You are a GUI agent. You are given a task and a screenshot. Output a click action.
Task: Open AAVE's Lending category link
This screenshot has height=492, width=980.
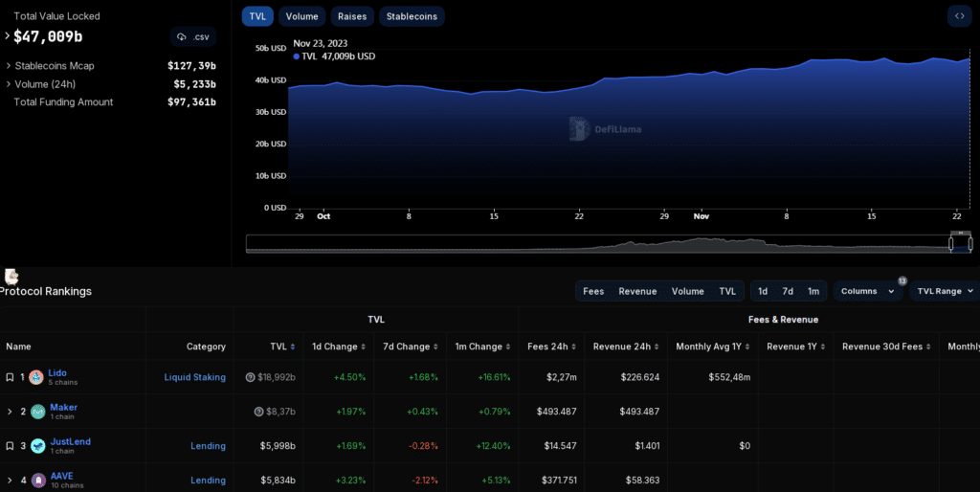pyautogui.click(x=208, y=481)
